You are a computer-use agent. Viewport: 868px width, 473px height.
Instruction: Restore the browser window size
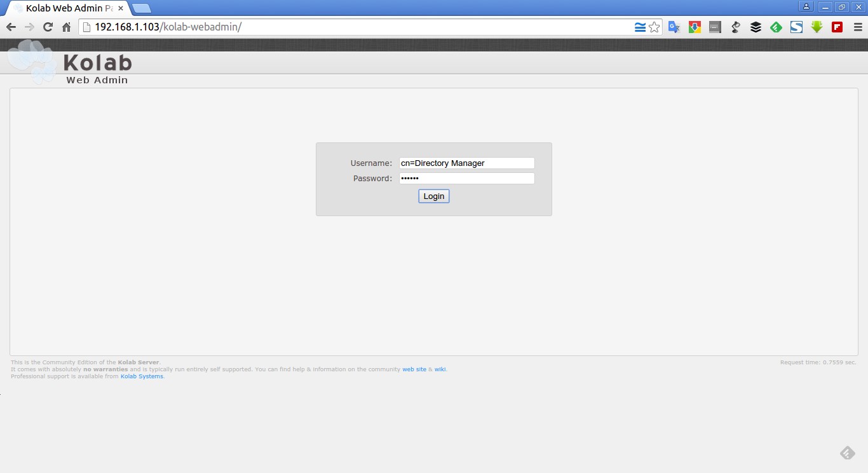843,7
